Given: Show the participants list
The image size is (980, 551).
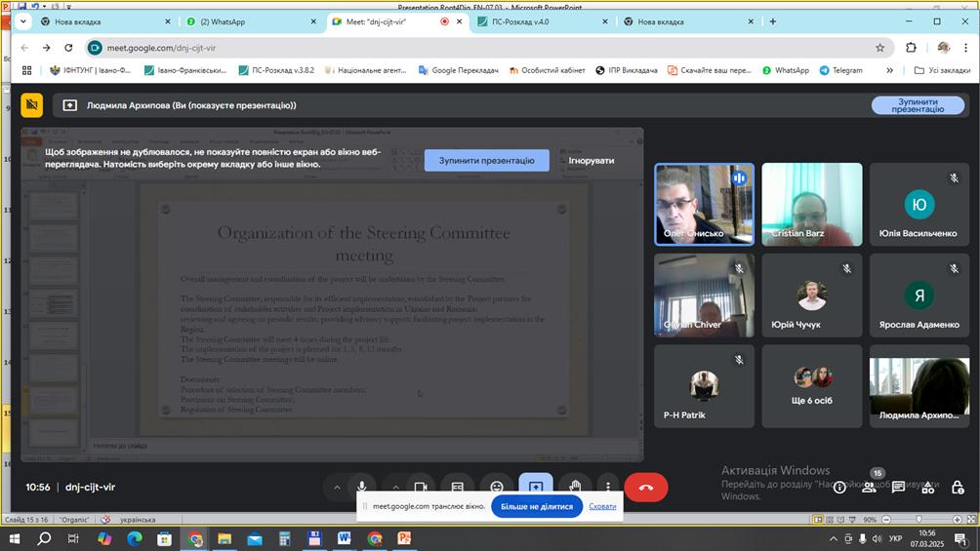Looking at the screenshot, I should click(869, 487).
